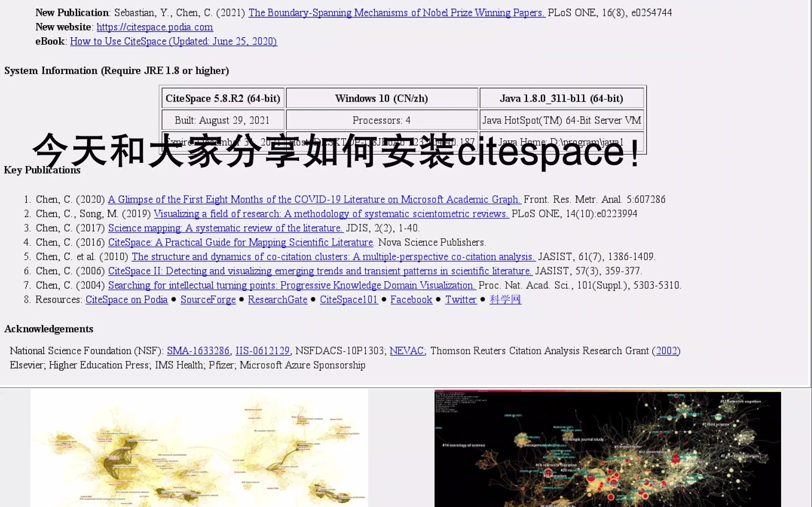
Task: Open CiteSpace: A Practical Guide link
Action: pyautogui.click(x=241, y=242)
